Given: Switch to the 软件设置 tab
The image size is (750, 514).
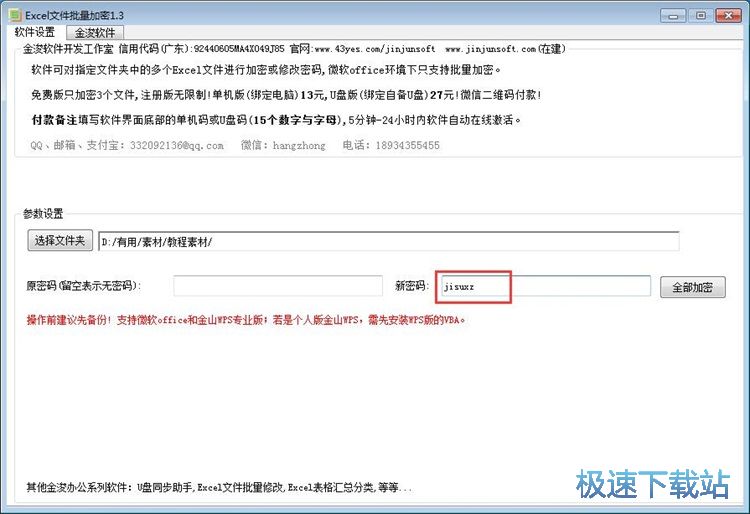Looking at the screenshot, I should tap(34, 32).
